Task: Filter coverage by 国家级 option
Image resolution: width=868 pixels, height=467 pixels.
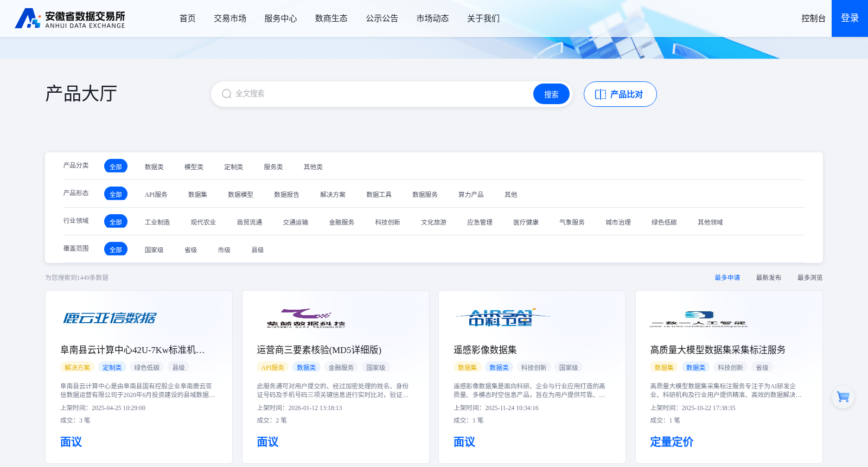Action: pyautogui.click(x=154, y=250)
